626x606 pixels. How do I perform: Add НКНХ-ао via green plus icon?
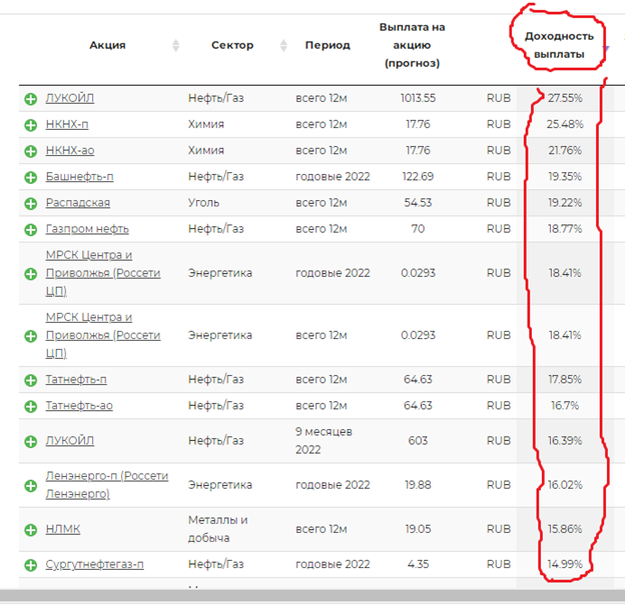click(x=31, y=151)
